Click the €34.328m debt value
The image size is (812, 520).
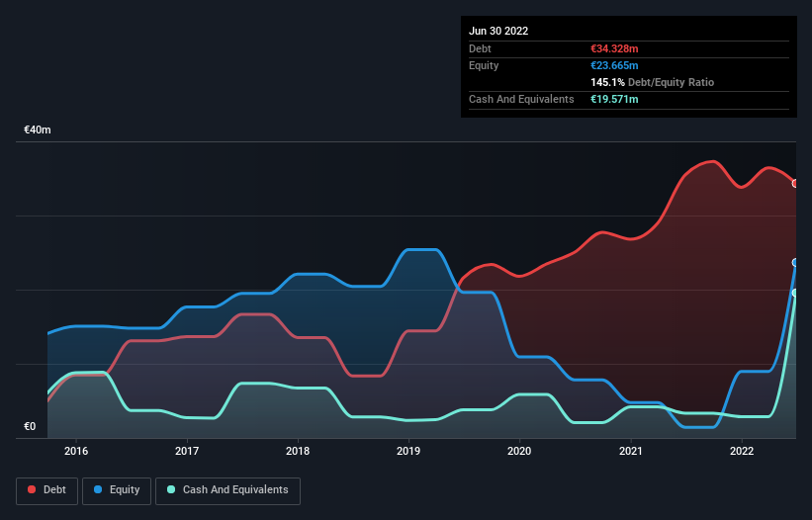tap(614, 48)
